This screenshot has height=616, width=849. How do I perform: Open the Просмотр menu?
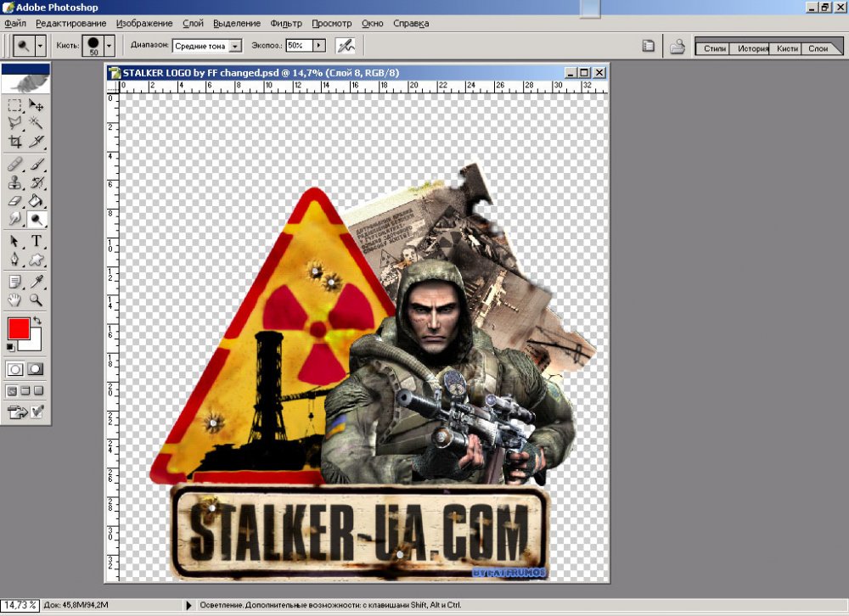click(x=331, y=23)
